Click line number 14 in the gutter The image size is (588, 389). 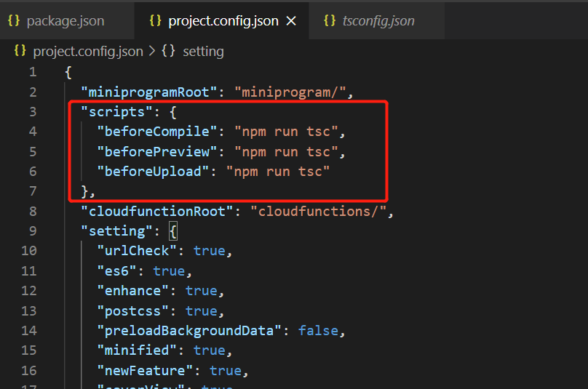(29, 331)
